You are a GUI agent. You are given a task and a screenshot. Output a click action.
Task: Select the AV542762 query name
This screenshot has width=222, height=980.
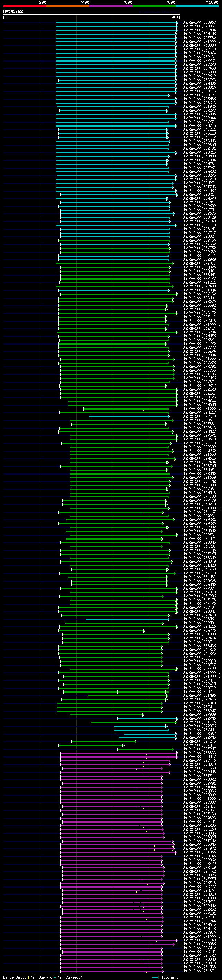[x=13, y=11]
